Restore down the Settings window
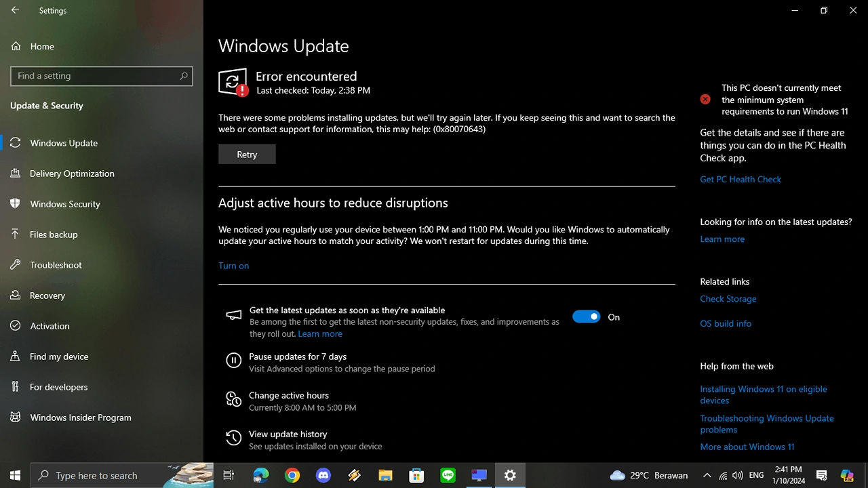The image size is (868, 488). [x=824, y=10]
